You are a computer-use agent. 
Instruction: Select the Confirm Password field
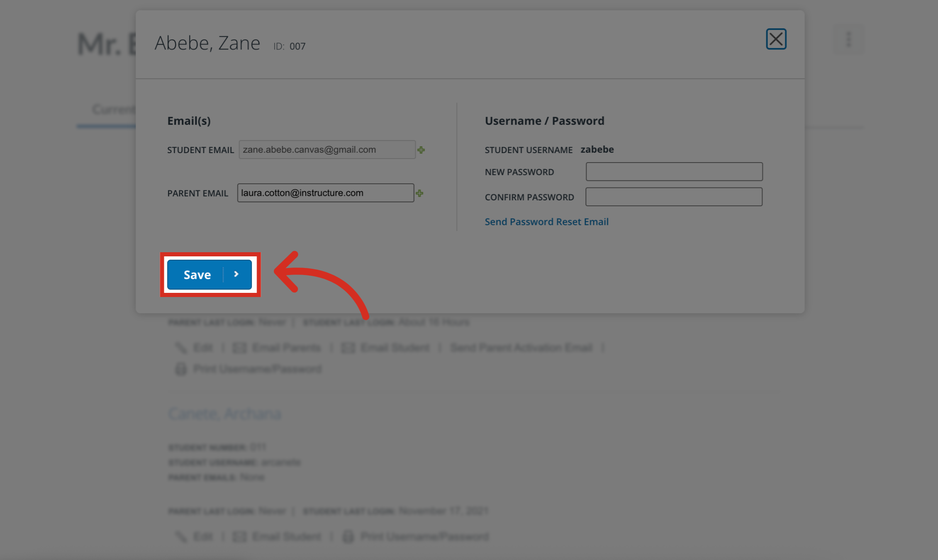click(674, 197)
